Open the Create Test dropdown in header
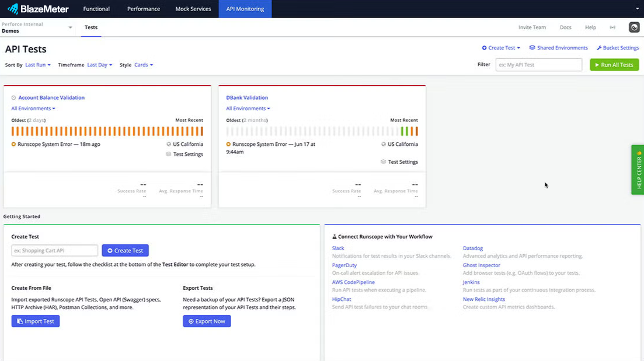Screen dimensions: 644x361 [501, 48]
